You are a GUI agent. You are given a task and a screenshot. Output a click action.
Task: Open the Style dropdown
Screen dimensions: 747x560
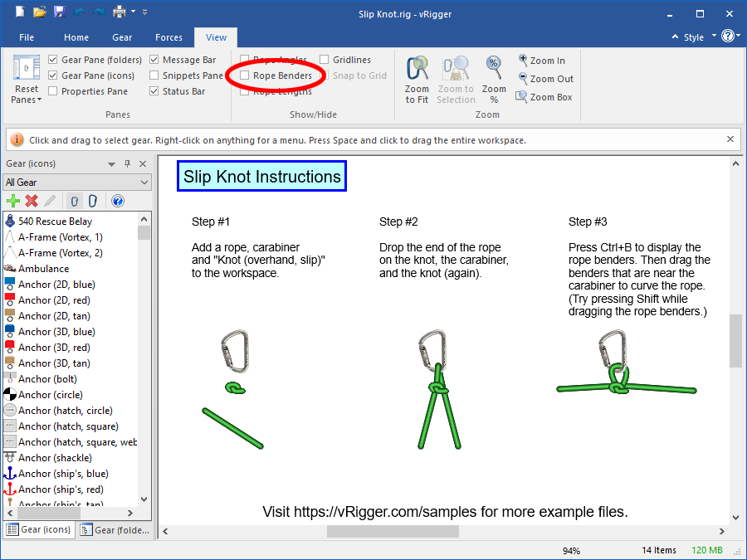pyautogui.click(x=700, y=37)
